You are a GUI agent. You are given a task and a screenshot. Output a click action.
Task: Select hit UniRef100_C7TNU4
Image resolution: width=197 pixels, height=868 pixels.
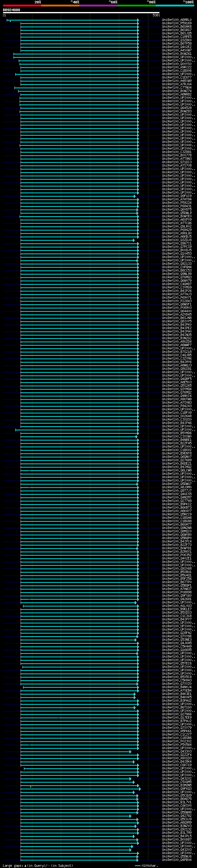point(177,88)
